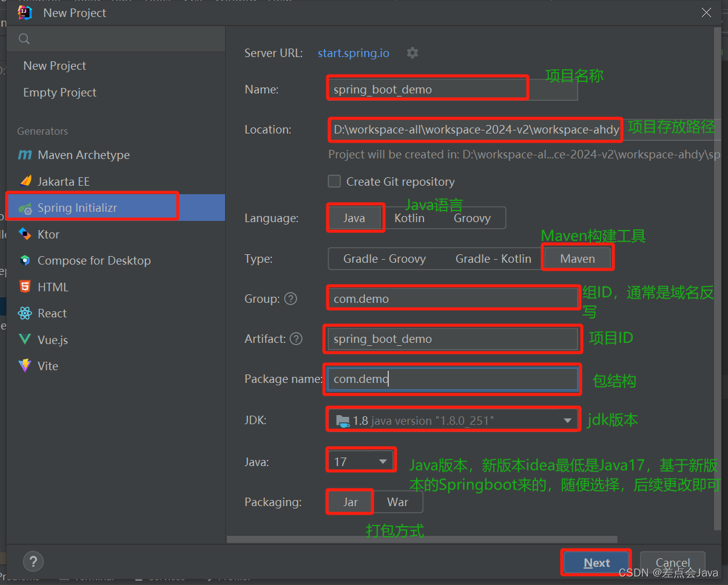Choose Gradle - Groovy build type
Image resolution: width=728 pixels, height=585 pixels.
tap(385, 259)
